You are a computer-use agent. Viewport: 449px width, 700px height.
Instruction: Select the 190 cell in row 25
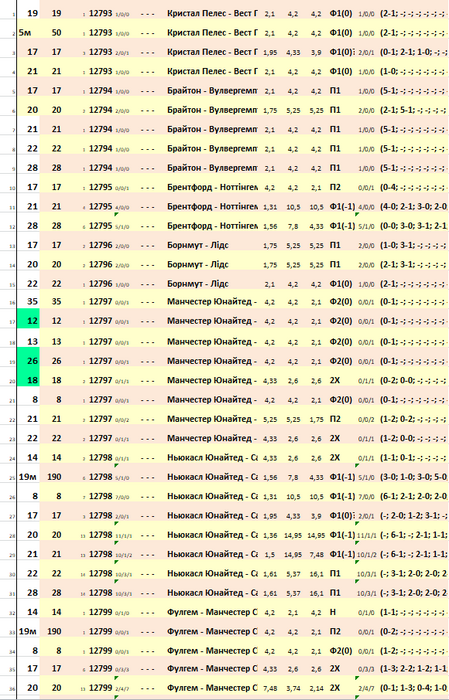[56, 477]
